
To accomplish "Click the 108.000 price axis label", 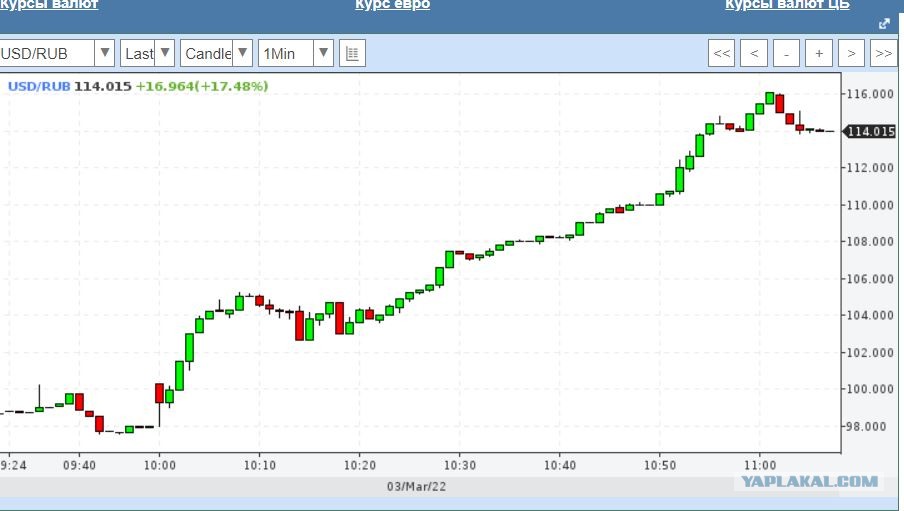I will (870, 242).
